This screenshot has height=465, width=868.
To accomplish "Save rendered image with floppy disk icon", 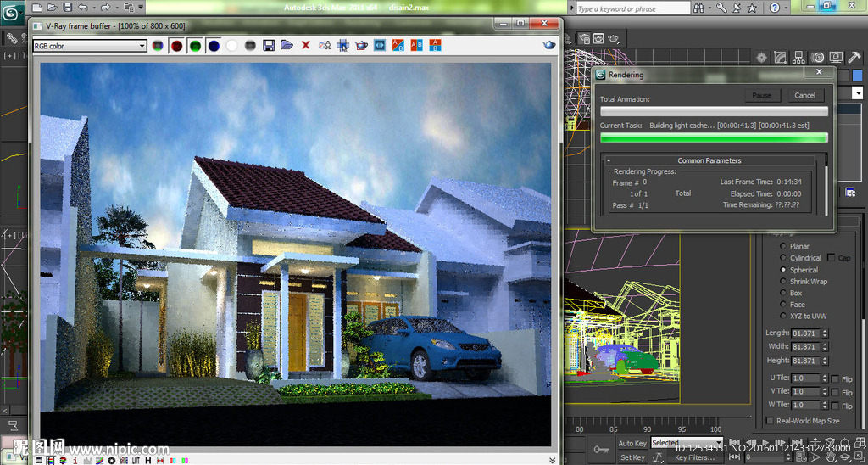I will (269, 45).
